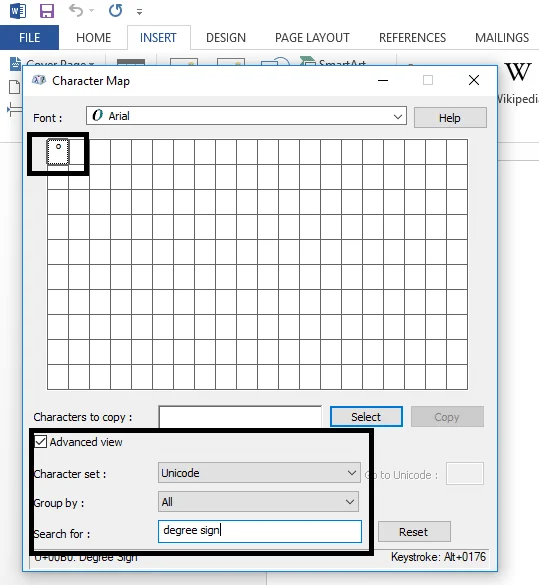Open the Font dropdown showing Arial
The image size is (539, 585).
pyautogui.click(x=246, y=116)
